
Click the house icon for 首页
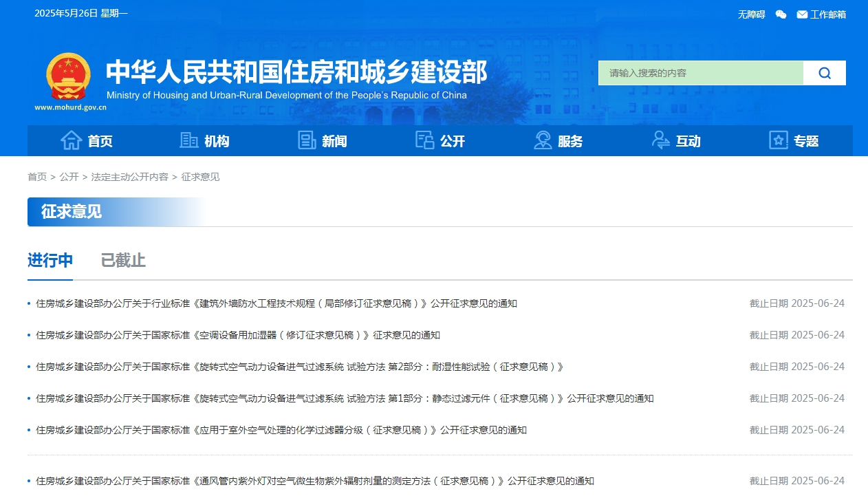point(72,140)
